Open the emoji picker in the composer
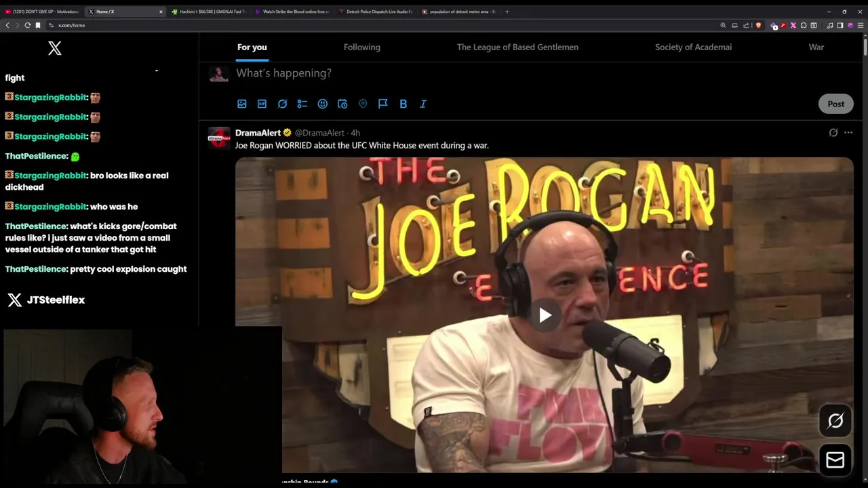This screenshot has width=868, height=488. (x=323, y=104)
